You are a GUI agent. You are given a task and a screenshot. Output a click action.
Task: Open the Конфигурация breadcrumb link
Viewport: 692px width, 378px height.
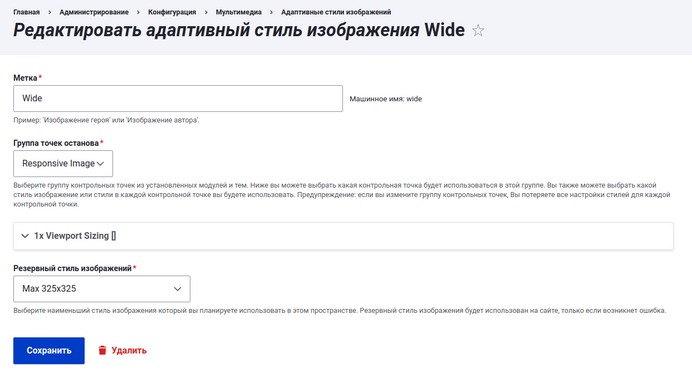coord(172,12)
